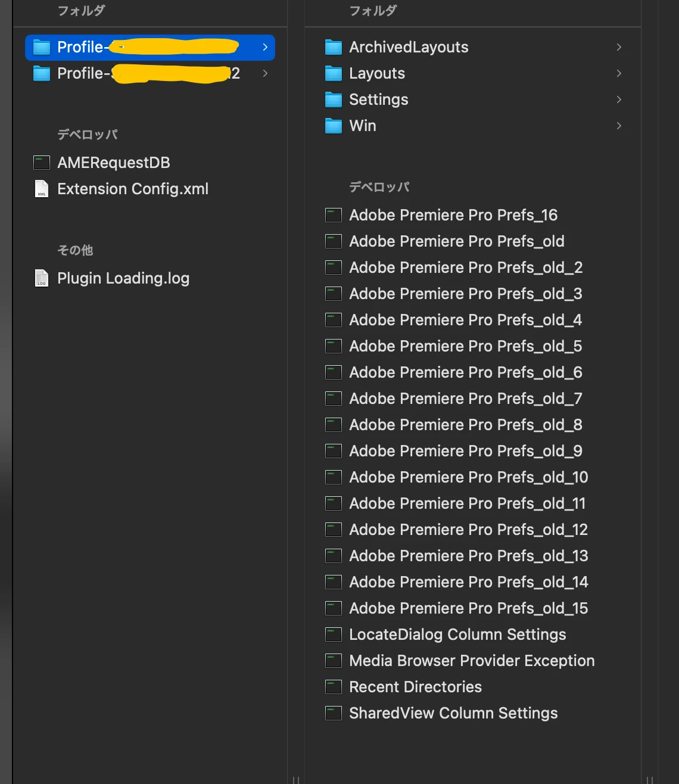Image resolution: width=679 pixels, height=784 pixels.
Task: Click the Prefs_old_3 file icon
Action: point(334,294)
